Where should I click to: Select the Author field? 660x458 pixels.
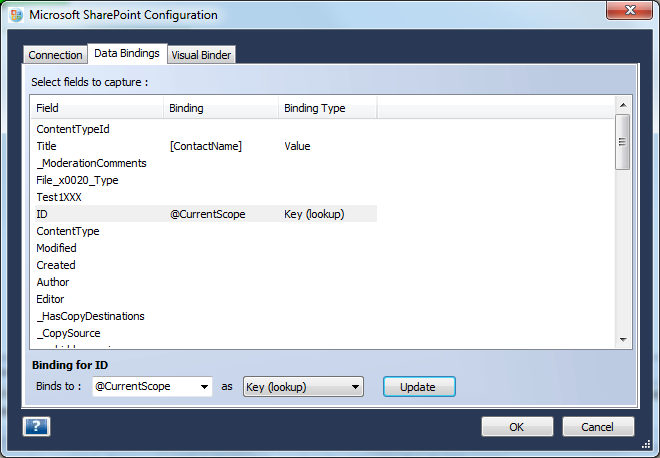tap(53, 282)
